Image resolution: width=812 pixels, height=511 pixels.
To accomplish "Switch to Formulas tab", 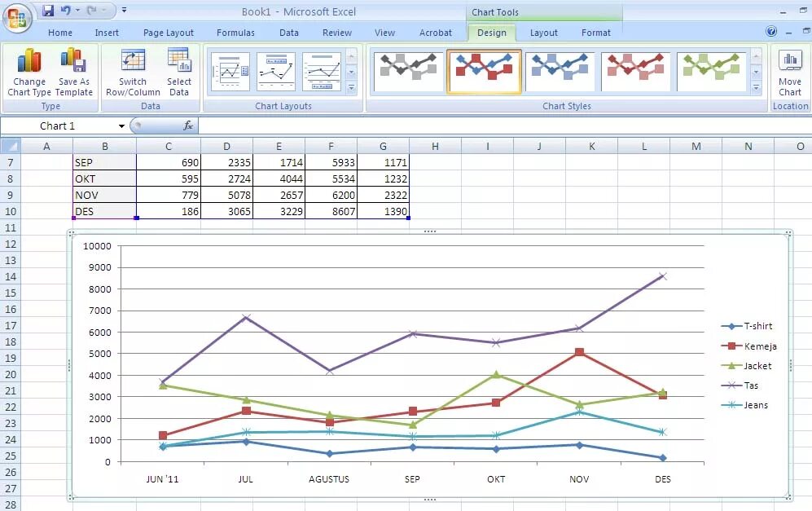I will tap(235, 33).
